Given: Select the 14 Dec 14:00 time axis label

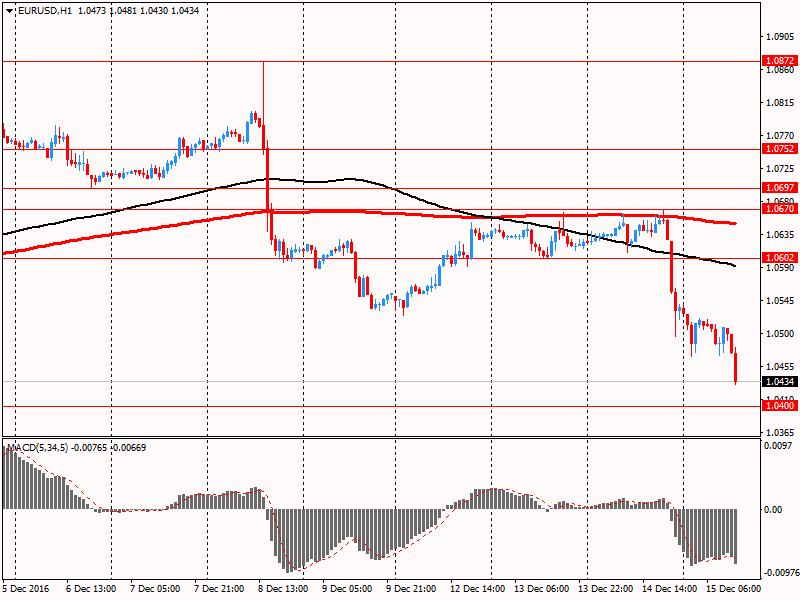Looking at the screenshot, I should click(669, 589).
